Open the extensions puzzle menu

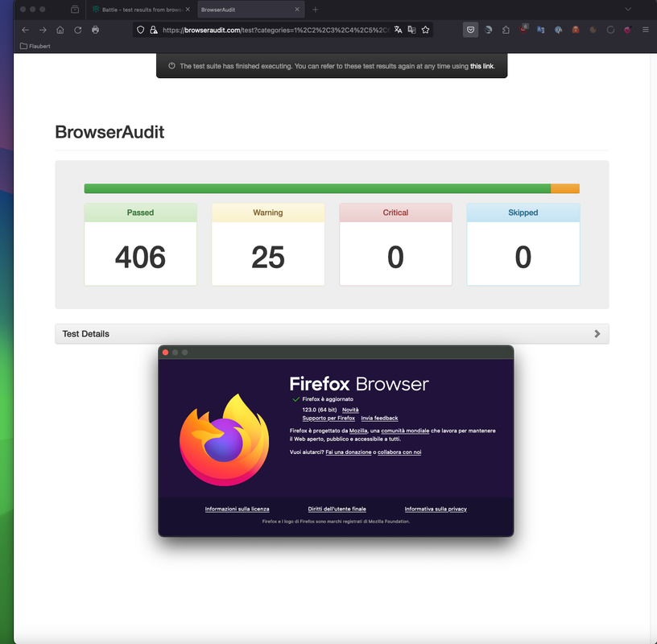click(x=506, y=30)
